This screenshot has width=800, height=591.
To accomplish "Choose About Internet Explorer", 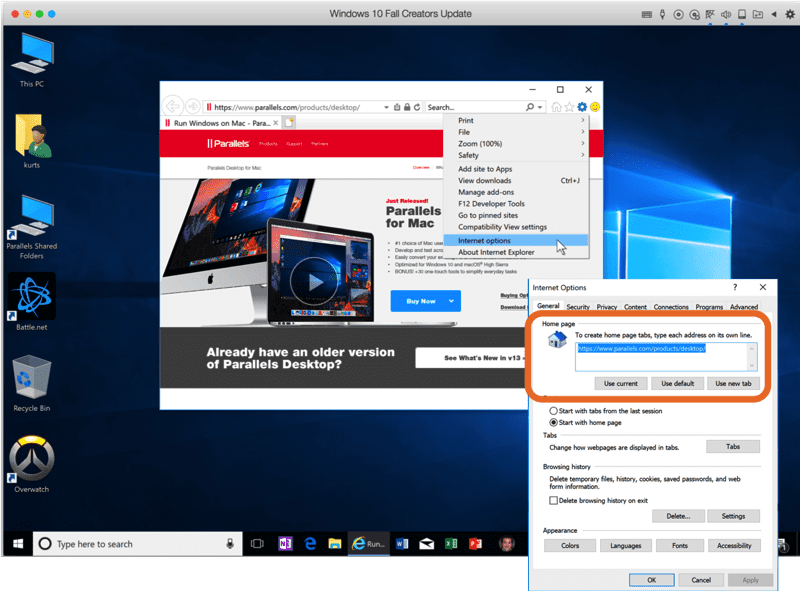I will tap(516, 252).
